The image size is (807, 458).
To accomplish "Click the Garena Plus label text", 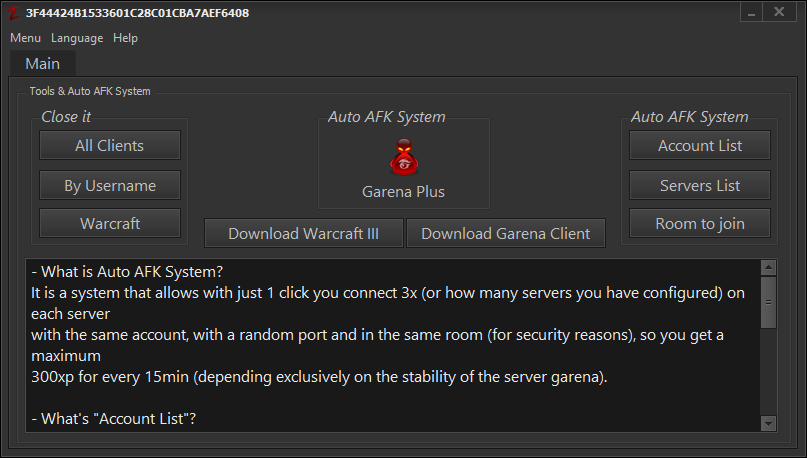I will pyautogui.click(x=404, y=192).
